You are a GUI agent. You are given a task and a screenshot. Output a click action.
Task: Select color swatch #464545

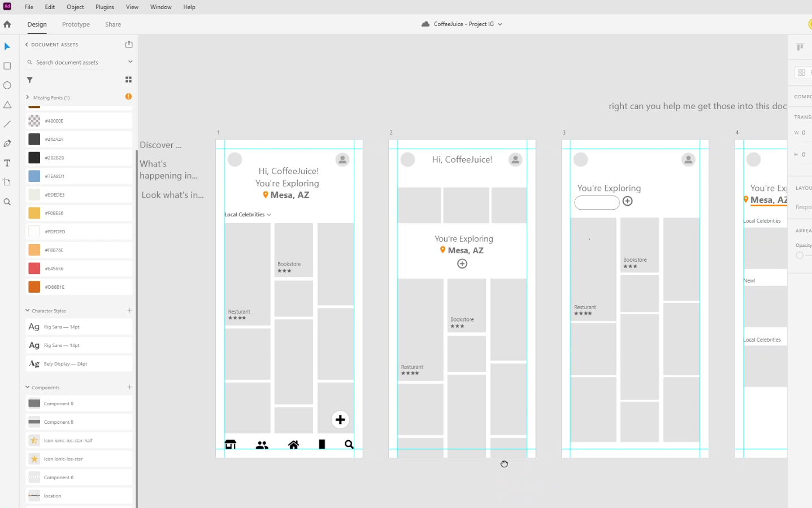(34, 139)
